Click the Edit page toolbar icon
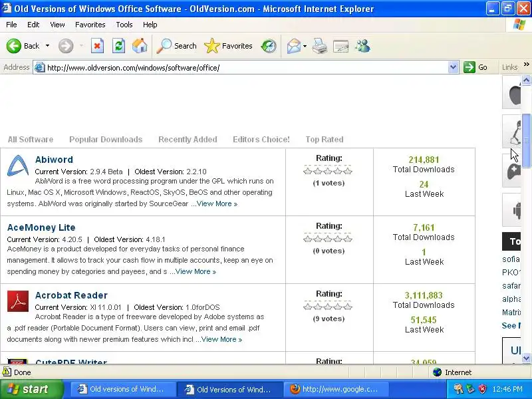Image resolution: width=532 pixels, height=399 pixels. click(x=341, y=46)
